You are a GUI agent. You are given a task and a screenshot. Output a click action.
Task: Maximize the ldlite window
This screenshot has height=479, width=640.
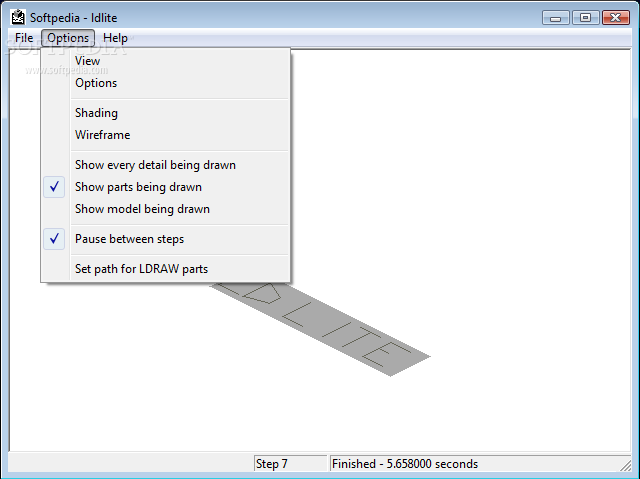585,18
